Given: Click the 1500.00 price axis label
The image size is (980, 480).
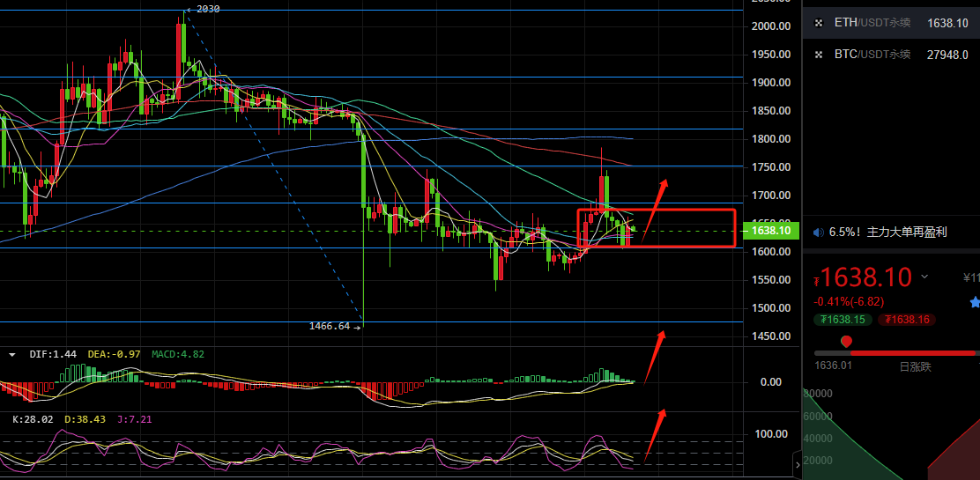Looking at the screenshot, I should pos(770,308).
